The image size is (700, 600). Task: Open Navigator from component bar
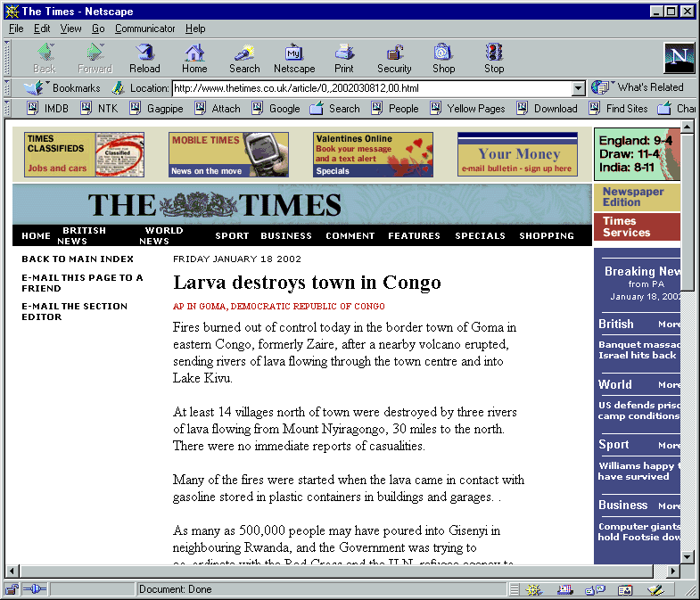click(x=533, y=589)
